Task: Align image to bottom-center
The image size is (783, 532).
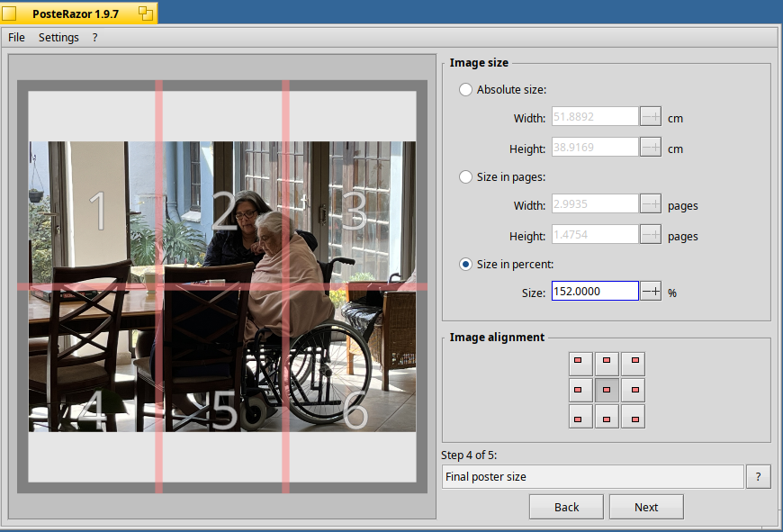Action: (x=607, y=417)
